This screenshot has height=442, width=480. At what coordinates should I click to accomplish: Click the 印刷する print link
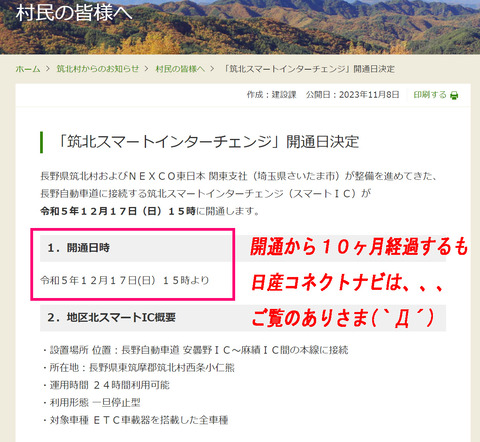click(x=430, y=95)
